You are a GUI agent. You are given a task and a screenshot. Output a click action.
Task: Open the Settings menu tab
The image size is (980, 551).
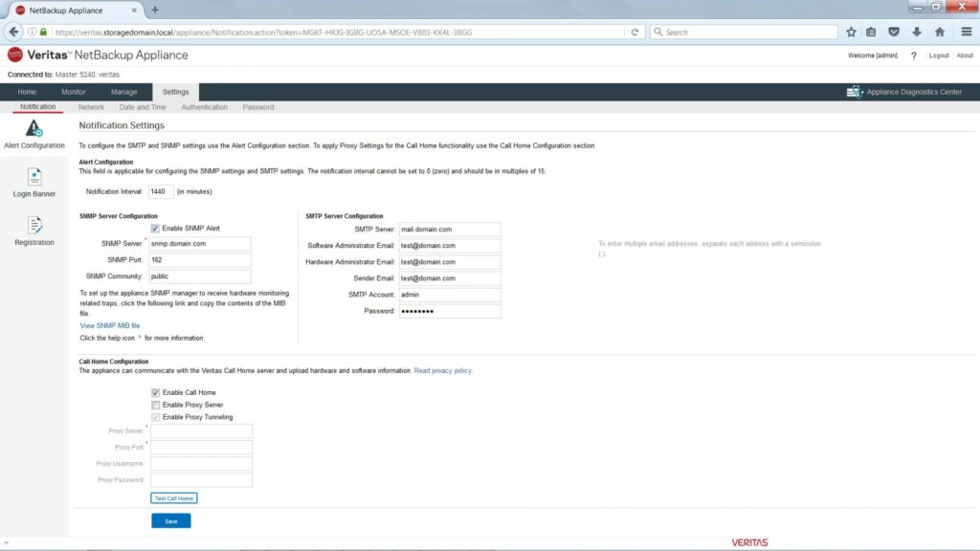click(x=176, y=92)
